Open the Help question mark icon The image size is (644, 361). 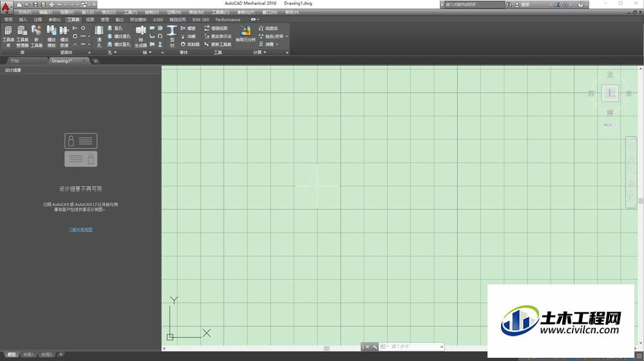click(580, 5)
